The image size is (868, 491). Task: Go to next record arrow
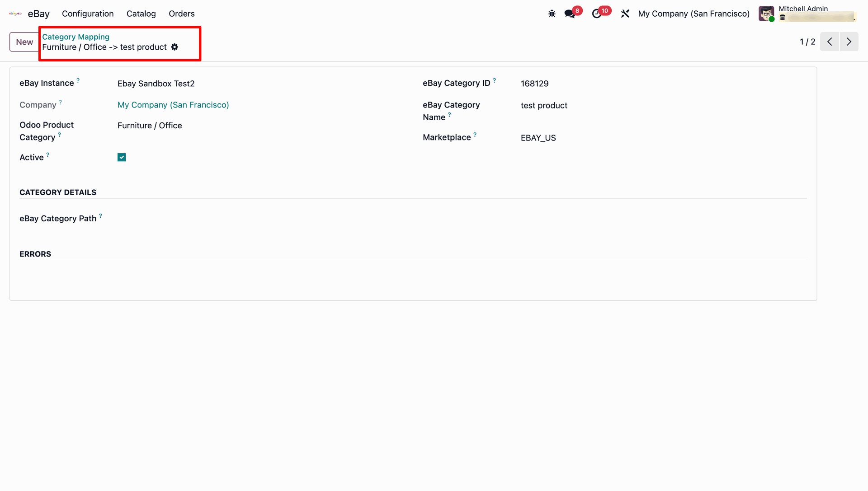click(849, 42)
